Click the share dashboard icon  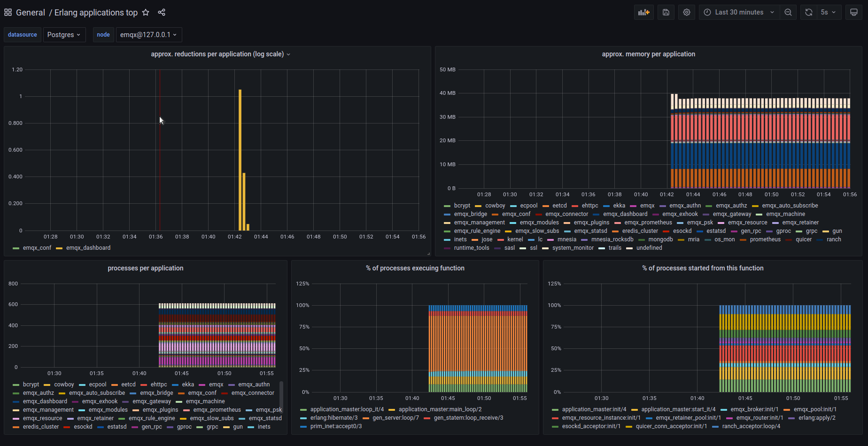162,12
